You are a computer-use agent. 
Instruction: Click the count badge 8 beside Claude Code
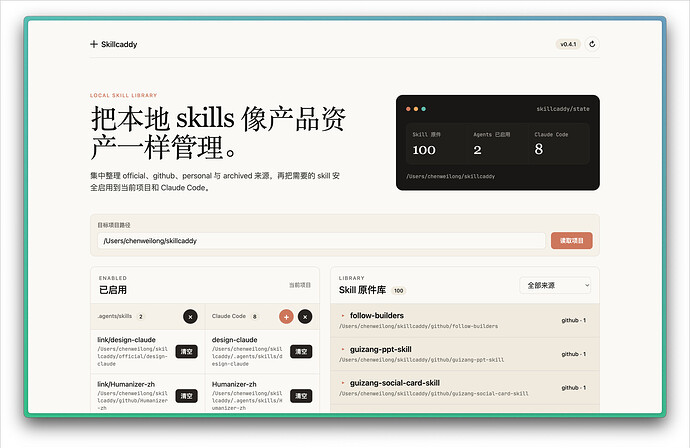click(x=254, y=316)
